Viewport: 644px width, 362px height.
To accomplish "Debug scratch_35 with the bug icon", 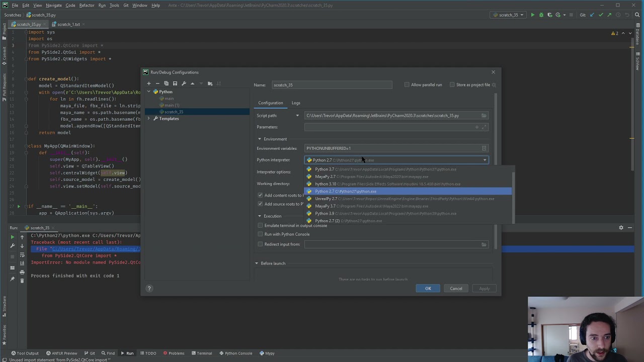I will 541,15.
